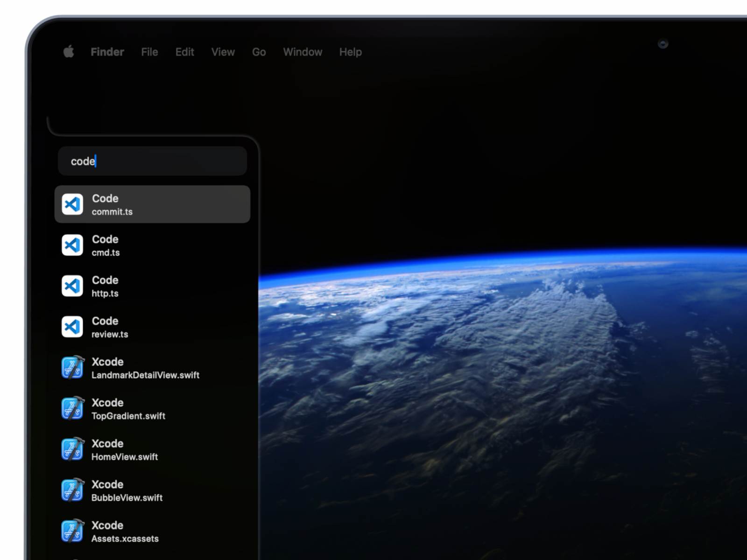Click the search input showing 'code'

(x=152, y=161)
